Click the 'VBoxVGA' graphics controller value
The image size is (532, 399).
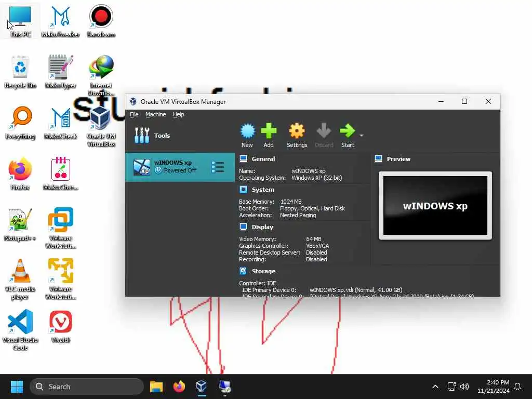tap(317, 246)
